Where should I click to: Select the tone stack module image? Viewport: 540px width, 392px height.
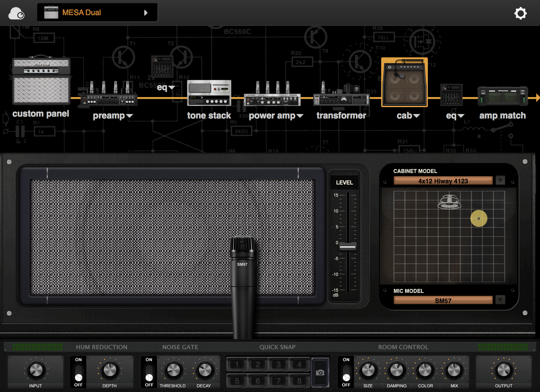tap(209, 93)
